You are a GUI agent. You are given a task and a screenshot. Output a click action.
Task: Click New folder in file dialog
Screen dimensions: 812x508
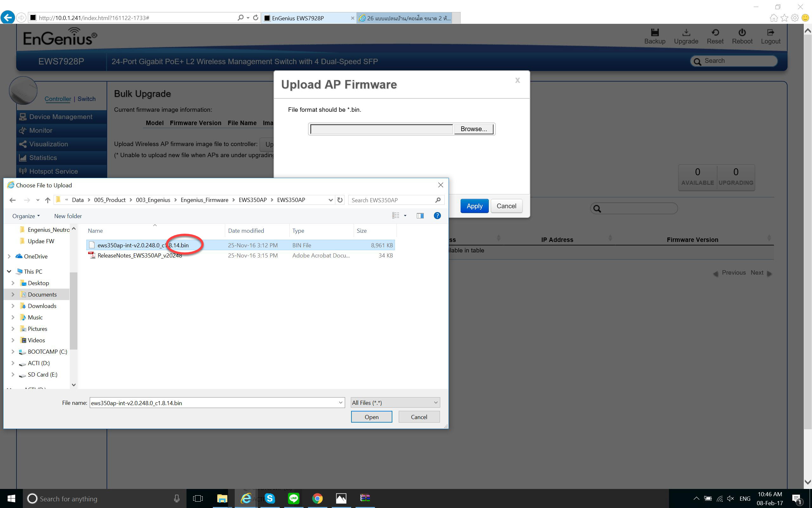point(68,216)
